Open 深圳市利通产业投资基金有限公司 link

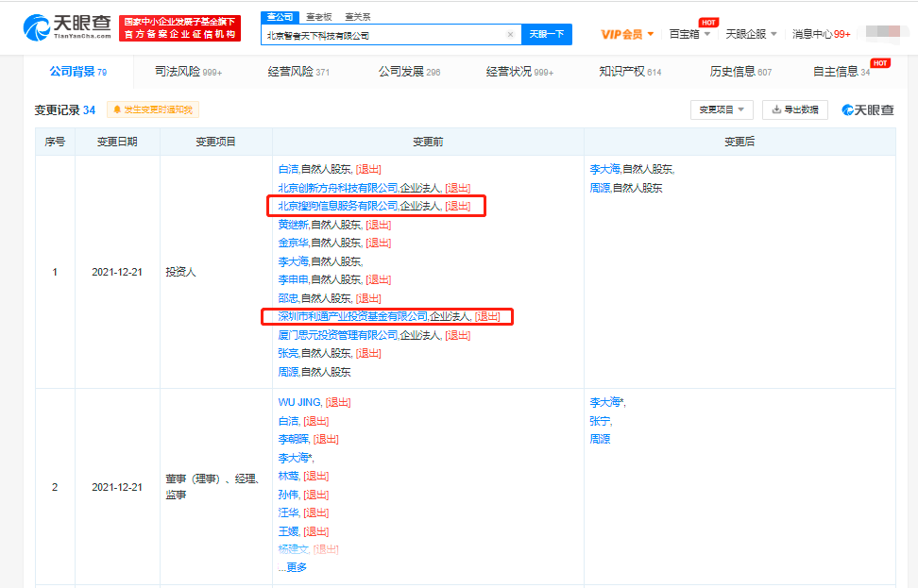click(x=353, y=316)
